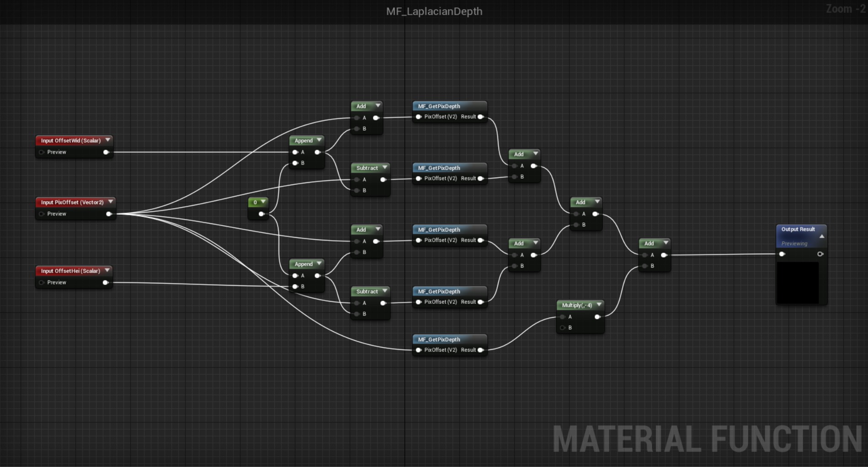Image resolution: width=868 pixels, height=467 pixels.
Task: Click the output pin of Input OffsetWid node
Action: point(106,152)
